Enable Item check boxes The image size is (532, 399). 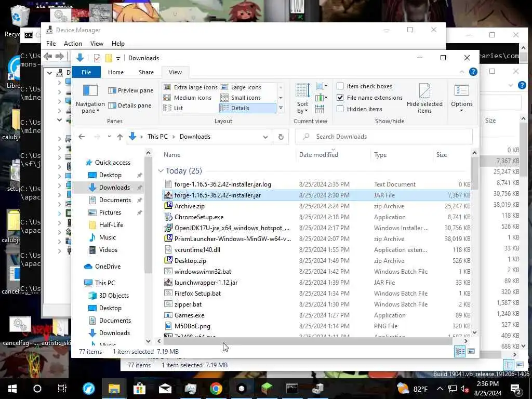point(340,86)
